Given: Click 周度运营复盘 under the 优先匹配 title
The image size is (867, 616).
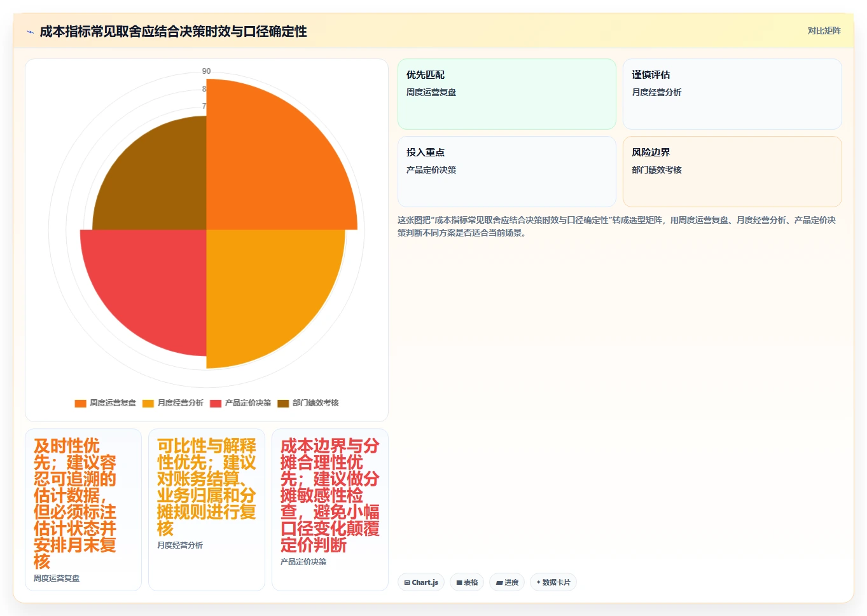Looking at the screenshot, I should 431,92.
